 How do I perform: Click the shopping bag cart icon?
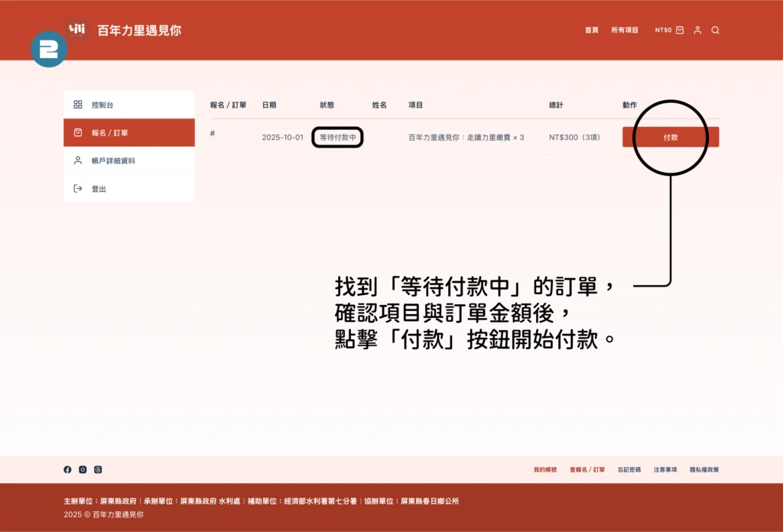[680, 31]
